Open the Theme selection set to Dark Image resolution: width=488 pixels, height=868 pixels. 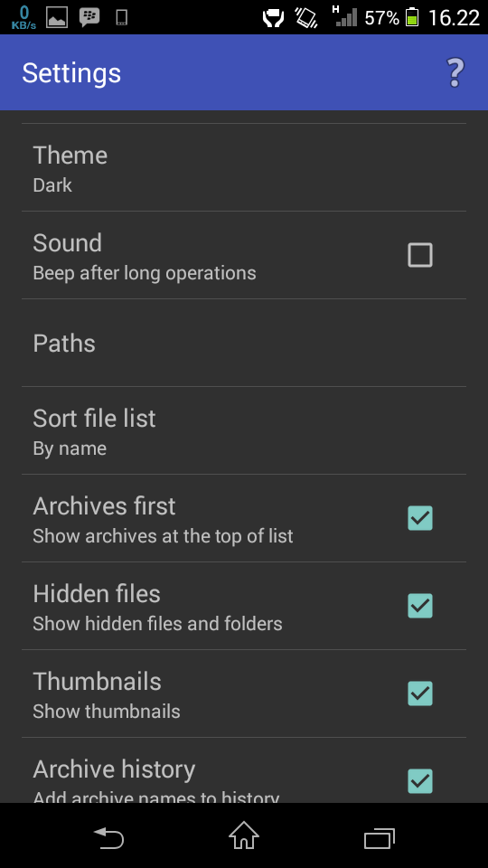pos(244,167)
